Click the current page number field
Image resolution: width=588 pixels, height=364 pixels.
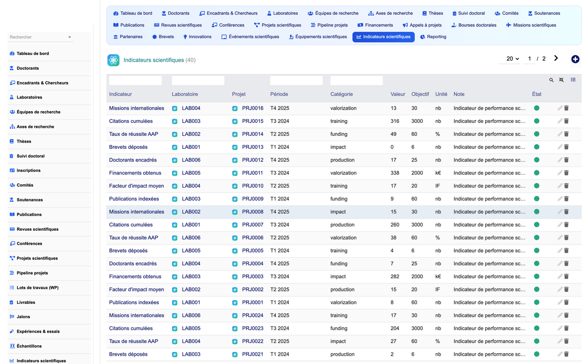(529, 59)
